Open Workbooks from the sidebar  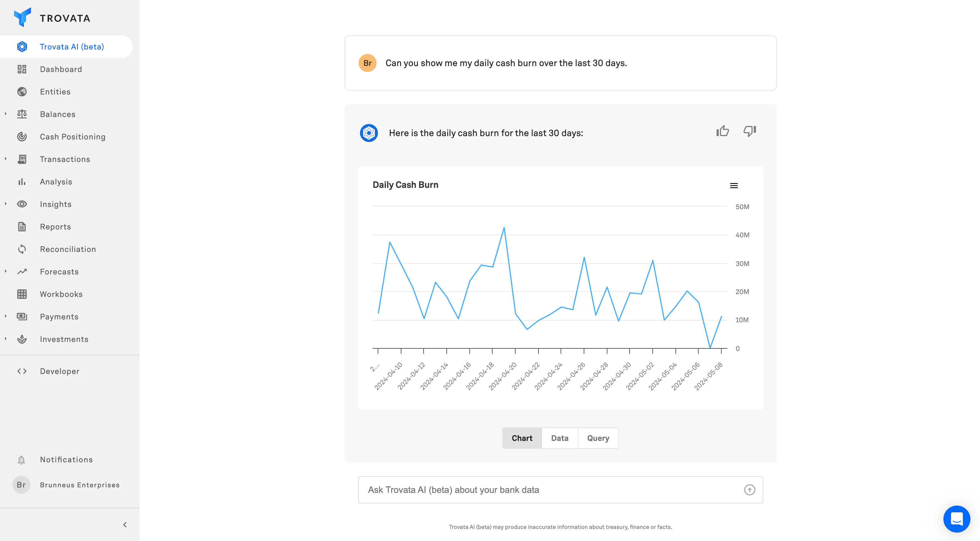tap(61, 294)
